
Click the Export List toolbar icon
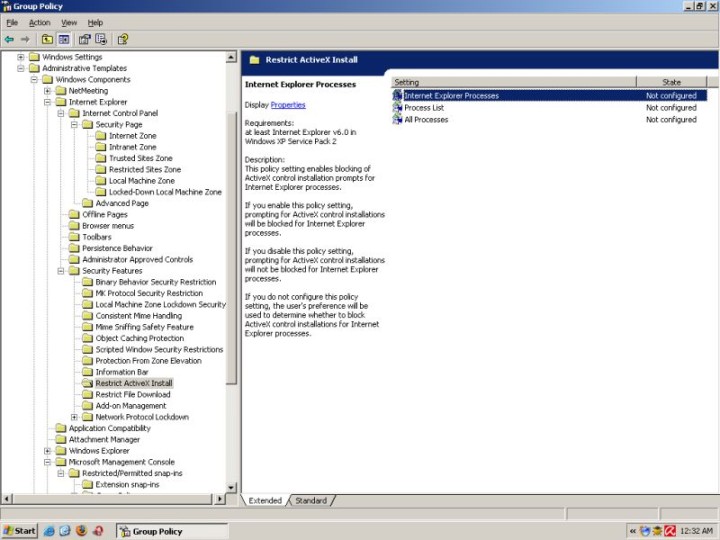pyautogui.click(x=102, y=39)
